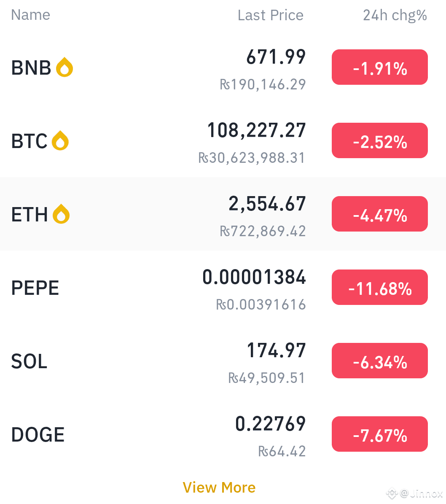The image size is (446, 504).
Task: Open the BNB coin name
Action: [x=31, y=68]
